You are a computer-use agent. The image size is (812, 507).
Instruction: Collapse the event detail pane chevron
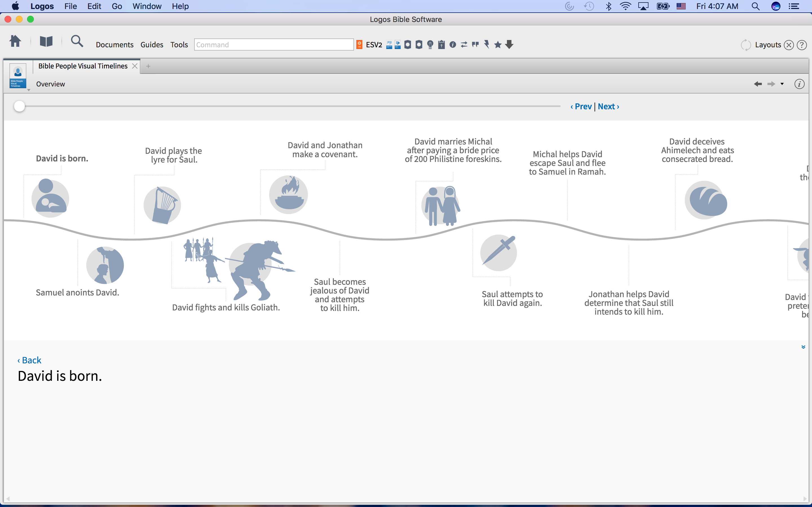[x=803, y=347]
